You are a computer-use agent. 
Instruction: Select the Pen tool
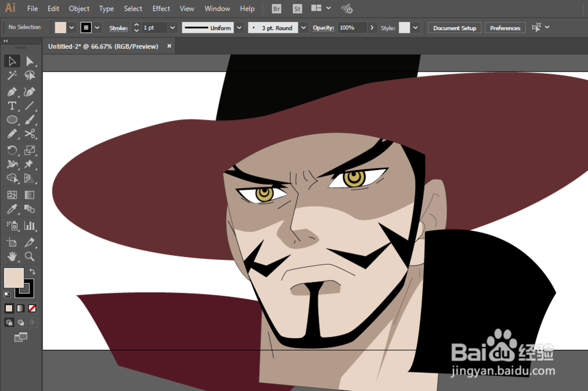point(12,92)
